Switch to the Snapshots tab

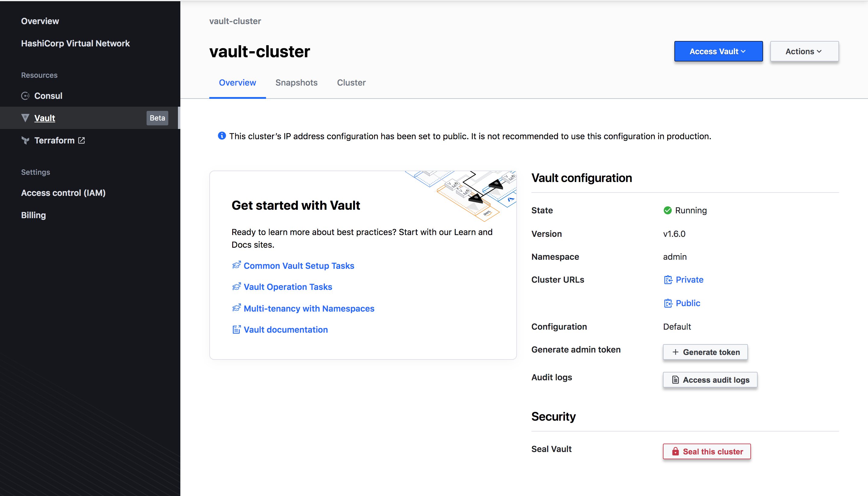click(x=296, y=83)
